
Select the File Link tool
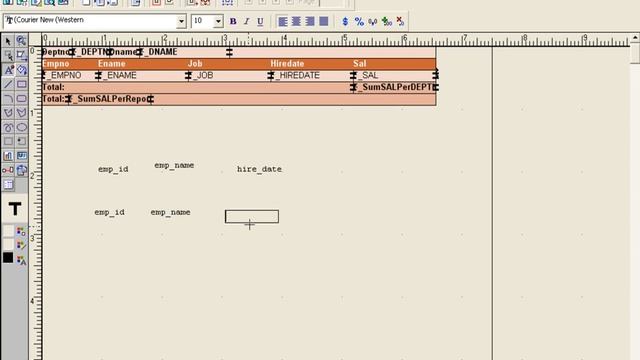(x=22, y=170)
